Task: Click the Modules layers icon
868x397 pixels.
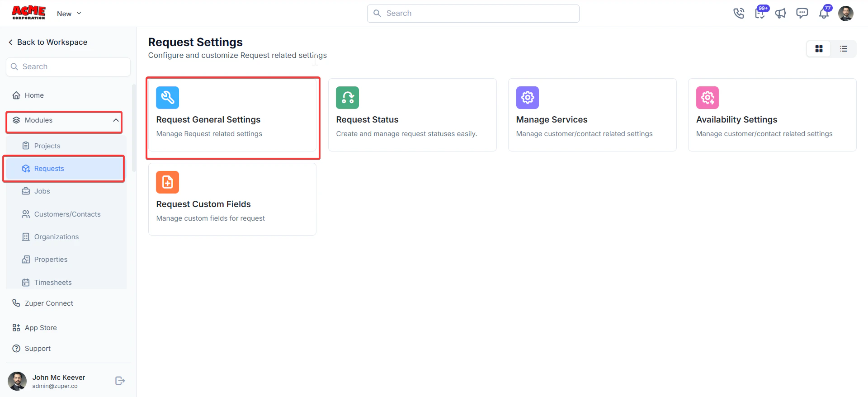Action: point(16,120)
